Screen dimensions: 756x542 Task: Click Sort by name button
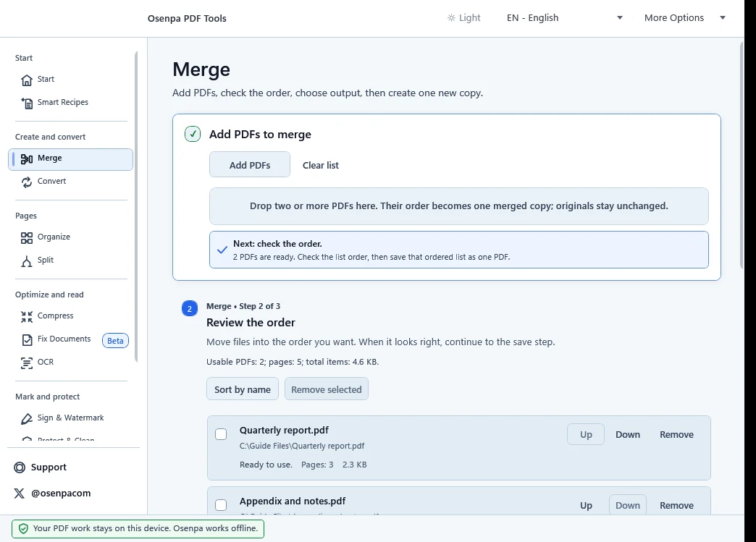coord(243,389)
